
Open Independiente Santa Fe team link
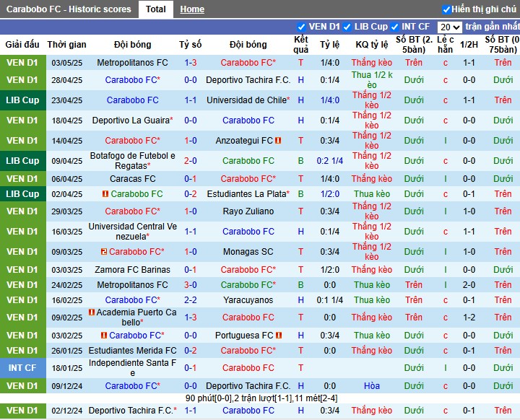132,368
